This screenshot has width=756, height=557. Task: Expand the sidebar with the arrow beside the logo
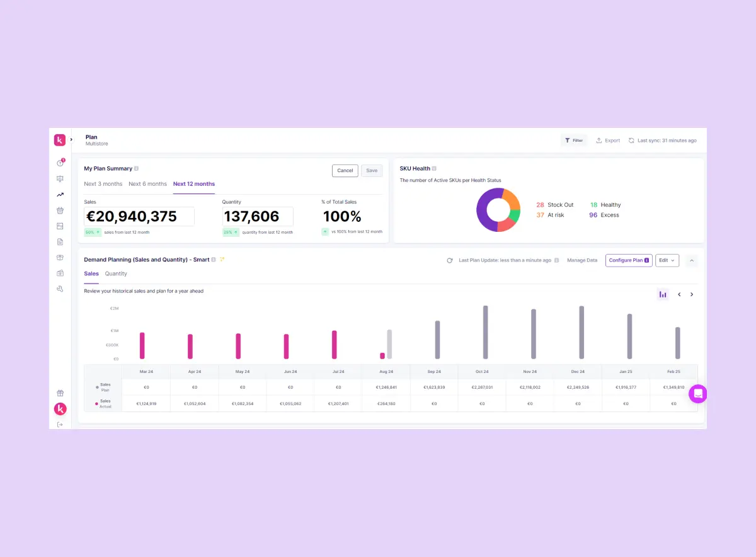click(71, 139)
